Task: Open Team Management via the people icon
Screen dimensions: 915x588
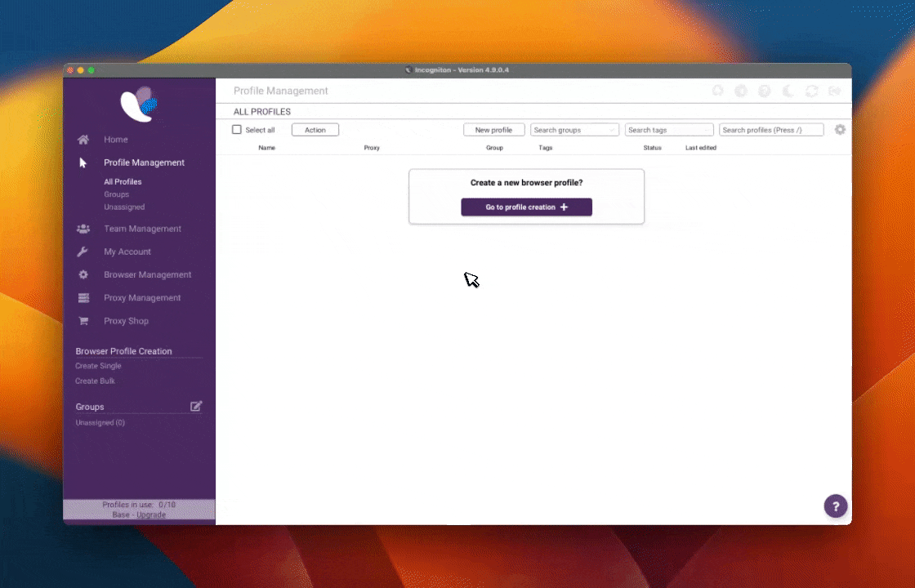Action: click(83, 229)
